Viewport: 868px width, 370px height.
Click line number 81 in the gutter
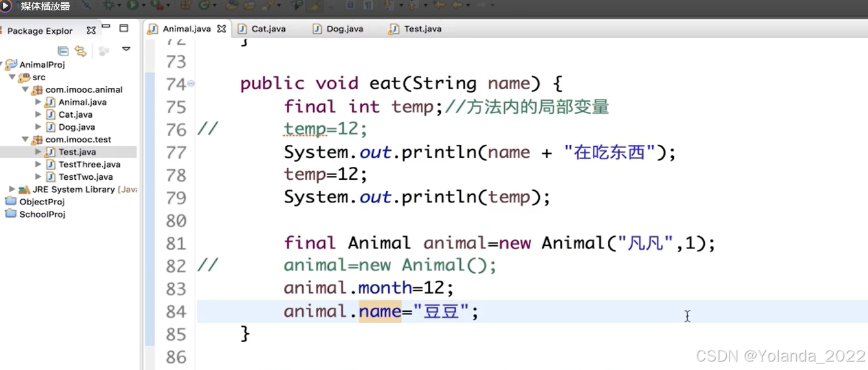click(x=176, y=243)
